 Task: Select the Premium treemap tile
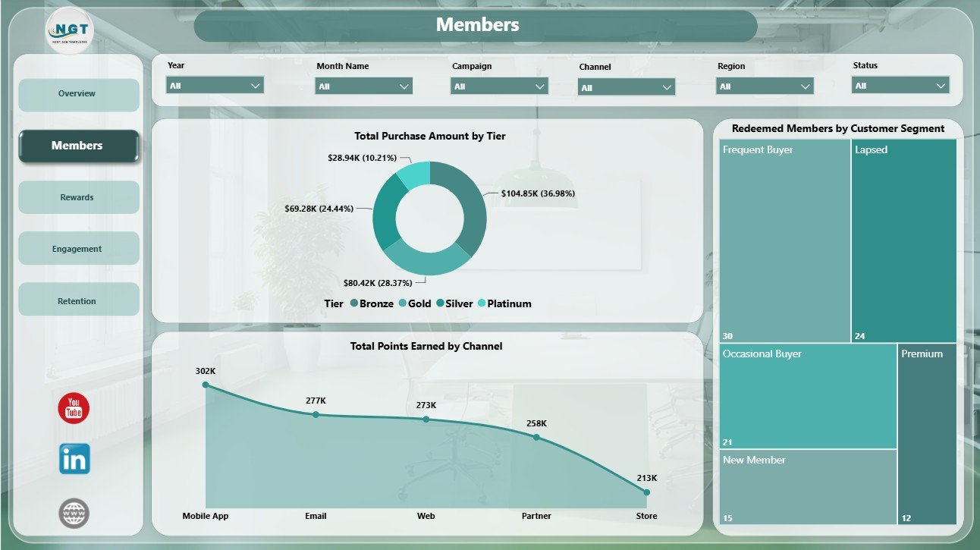pyautogui.click(x=928, y=434)
